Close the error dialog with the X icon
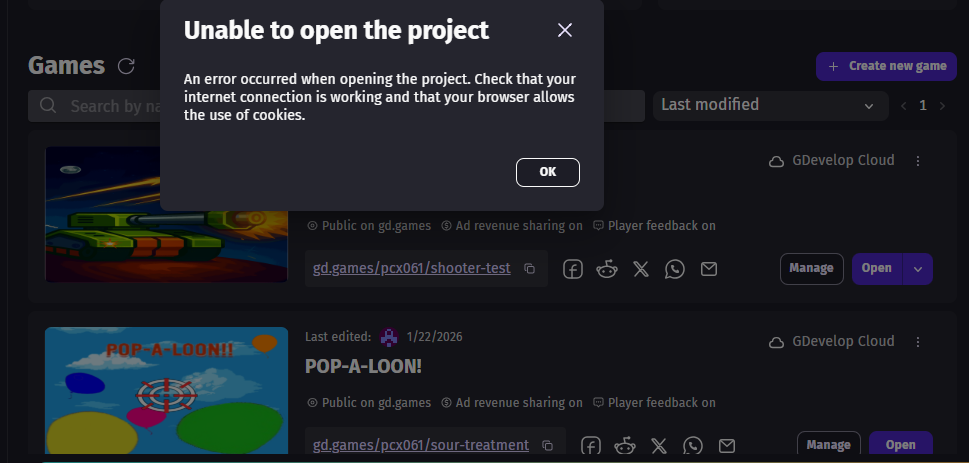Screen dimensions: 969x463 click(565, 30)
